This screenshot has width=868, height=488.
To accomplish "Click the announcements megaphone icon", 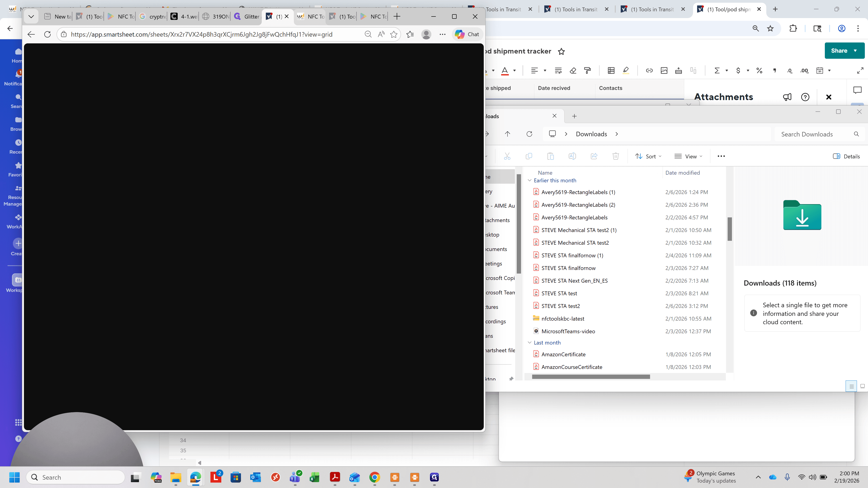I will 787,97.
